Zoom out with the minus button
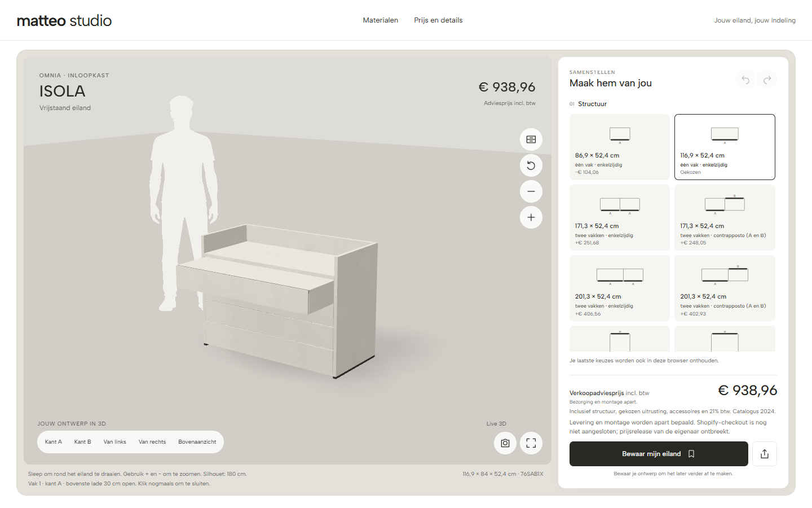Viewport: 812px width, 508px height. 531,191
